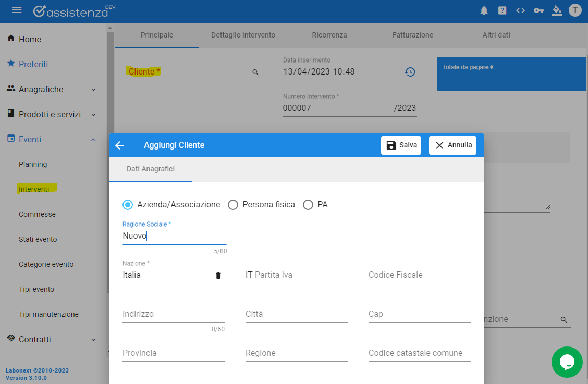Open the Fatturazione tab

point(412,35)
